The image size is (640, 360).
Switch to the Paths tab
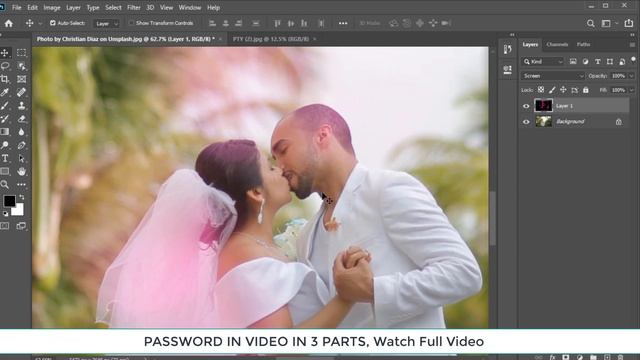click(x=583, y=44)
